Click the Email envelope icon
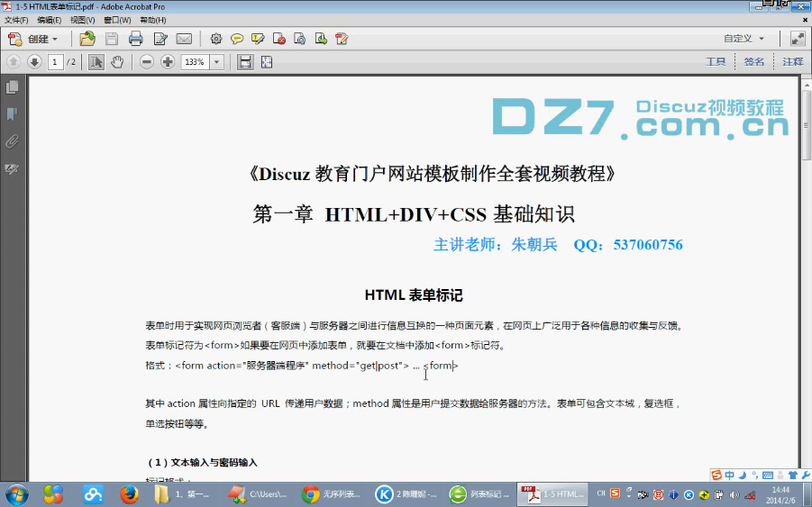812x507 pixels. pos(184,39)
